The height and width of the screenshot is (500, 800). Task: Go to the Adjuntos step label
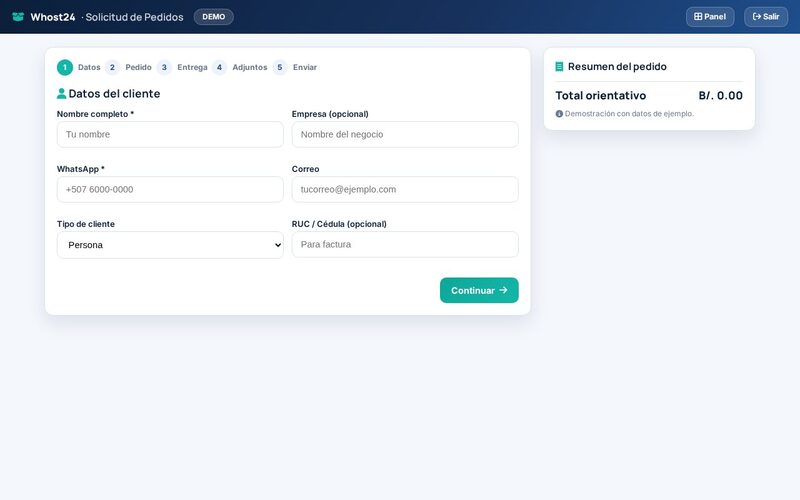[249, 67]
